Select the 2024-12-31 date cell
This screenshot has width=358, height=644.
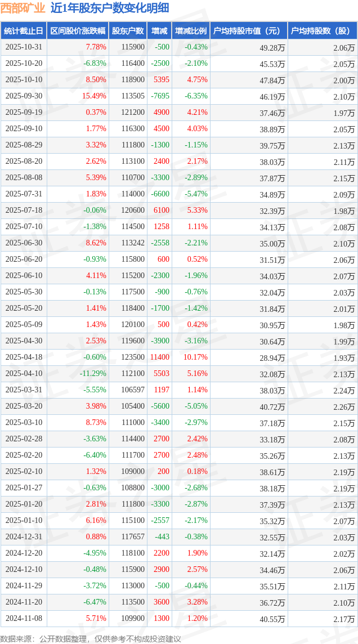(x=24, y=537)
